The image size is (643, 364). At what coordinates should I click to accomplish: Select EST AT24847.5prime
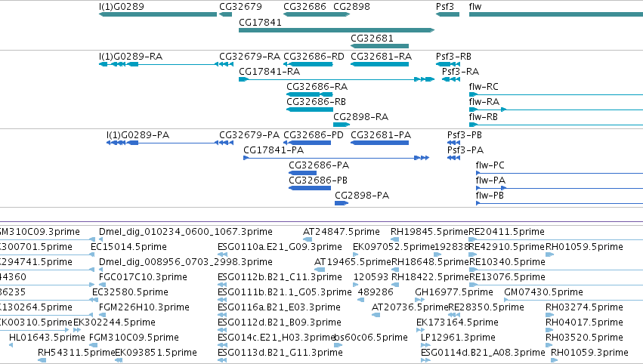[342, 232]
